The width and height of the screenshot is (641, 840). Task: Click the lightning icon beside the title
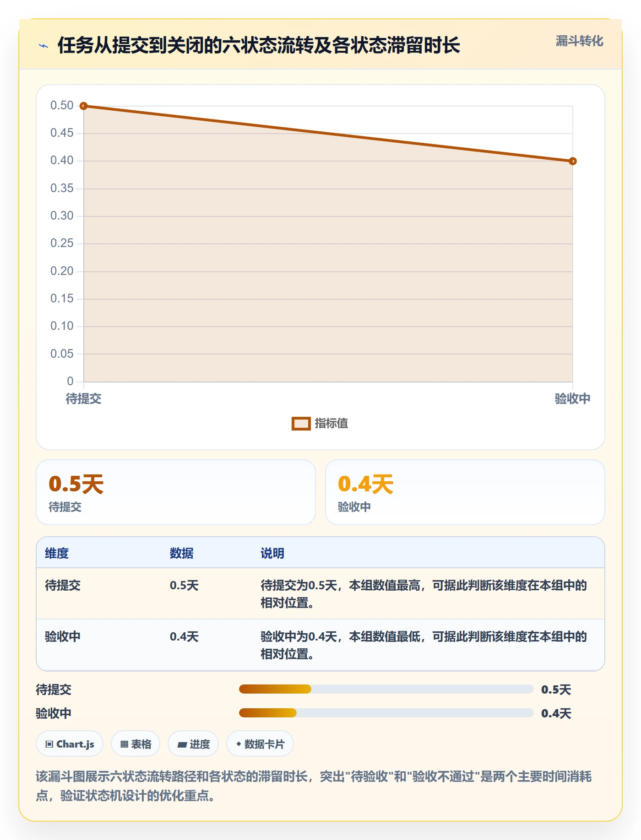click(43, 46)
